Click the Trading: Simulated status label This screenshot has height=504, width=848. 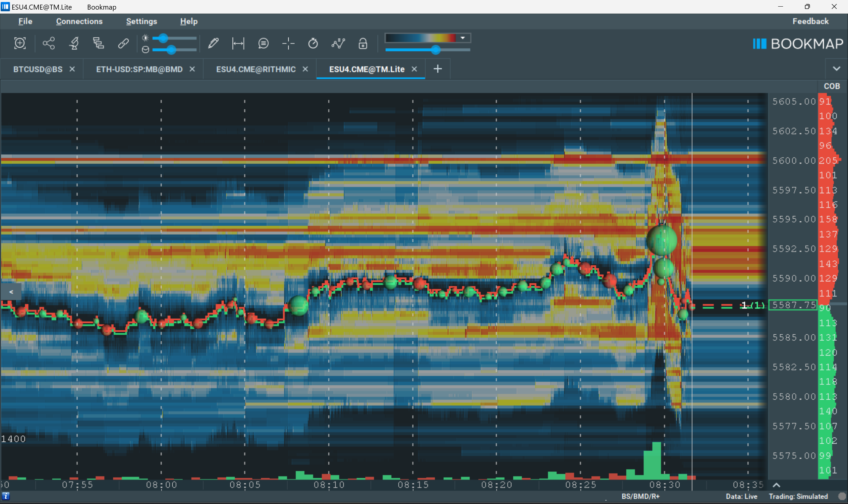pos(798,496)
